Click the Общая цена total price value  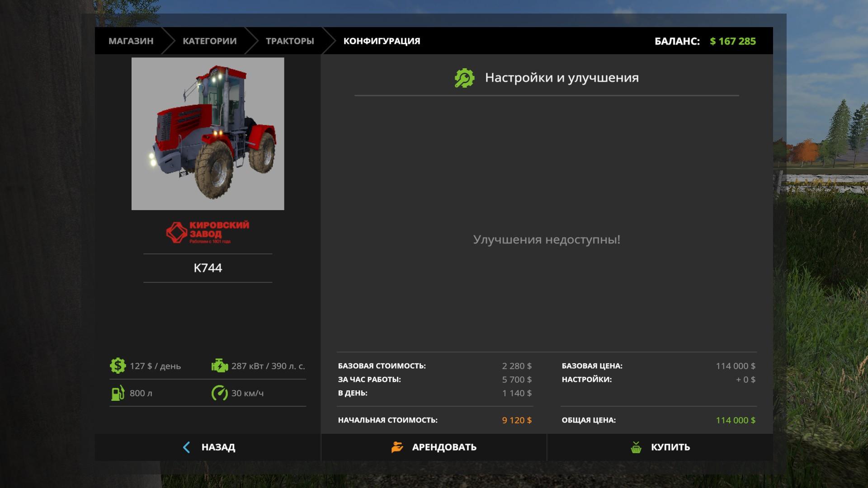[x=735, y=420]
